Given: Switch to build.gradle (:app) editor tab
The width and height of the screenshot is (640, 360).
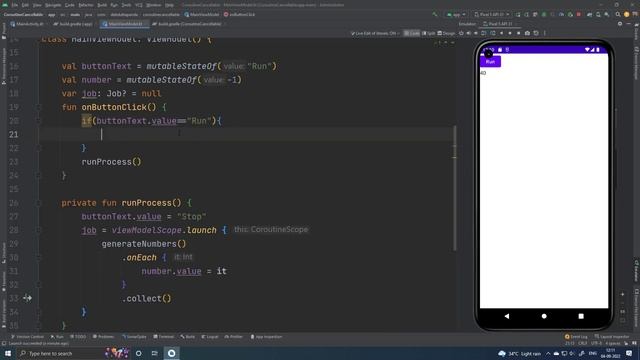Looking at the screenshot, I should (x=73, y=24).
